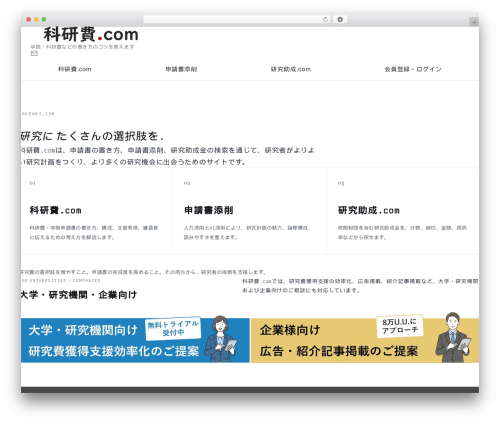Image resolution: width=500 pixels, height=423 pixels.
Task: Click the description under the 科研費.com card
Action: [94, 233]
